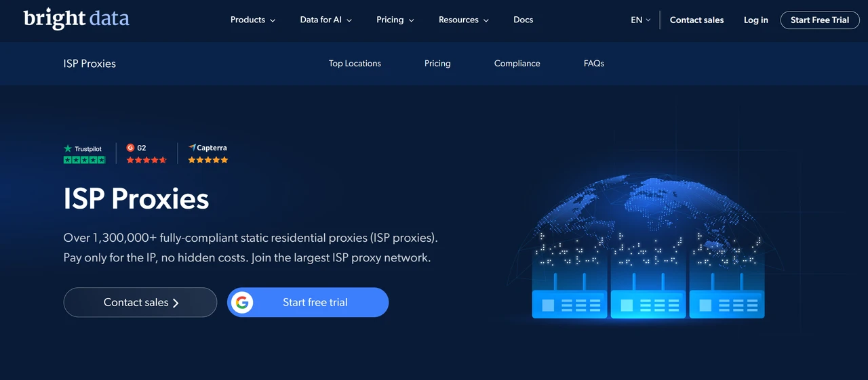Jump to the Compliance section
The image size is (868, 380).
coord(517,63)
